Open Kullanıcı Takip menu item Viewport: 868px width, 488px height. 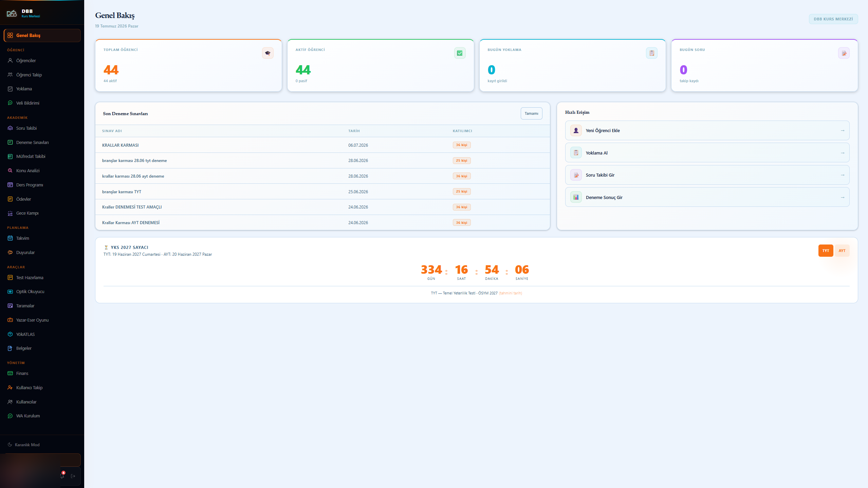(x=42, y=387)
